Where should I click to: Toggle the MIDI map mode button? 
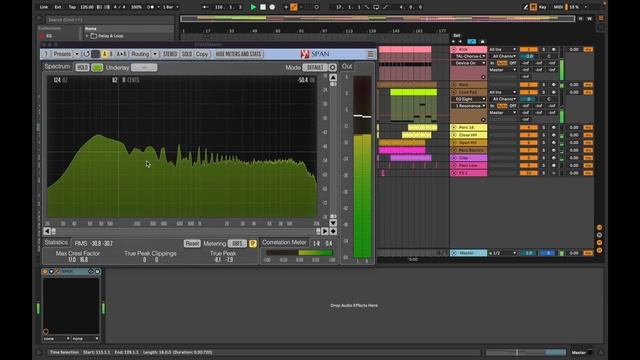point(558,7)
